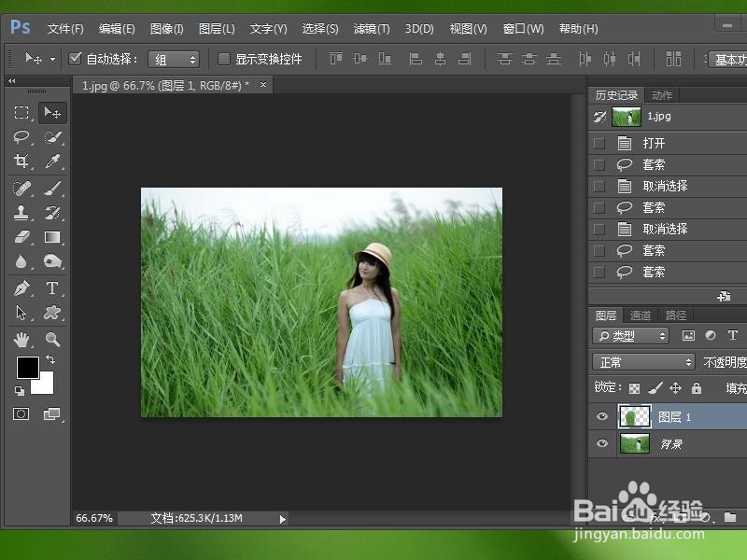Select the Pen tool

tap(21, 288)
